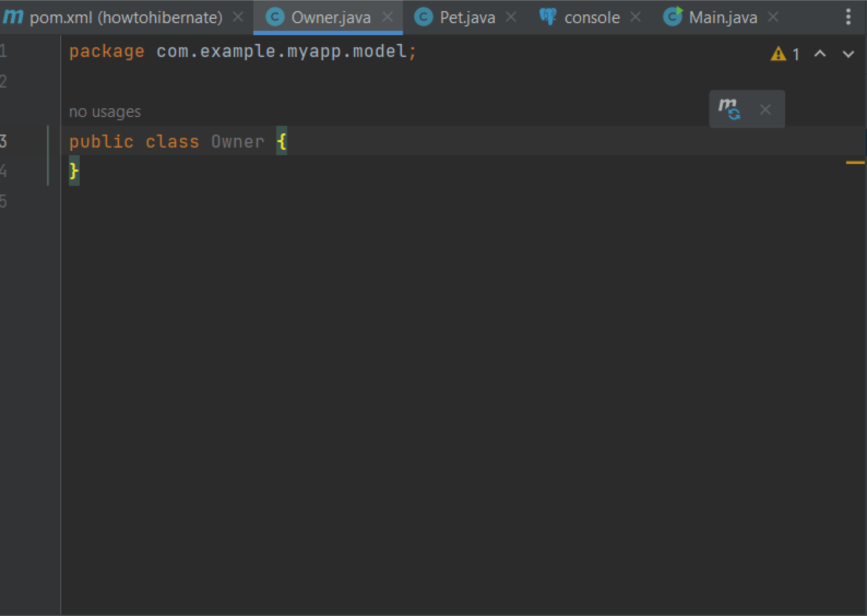Viewport: 867px width, 616px height.
Task: Close the console tab
Action: tap(635, 17)
